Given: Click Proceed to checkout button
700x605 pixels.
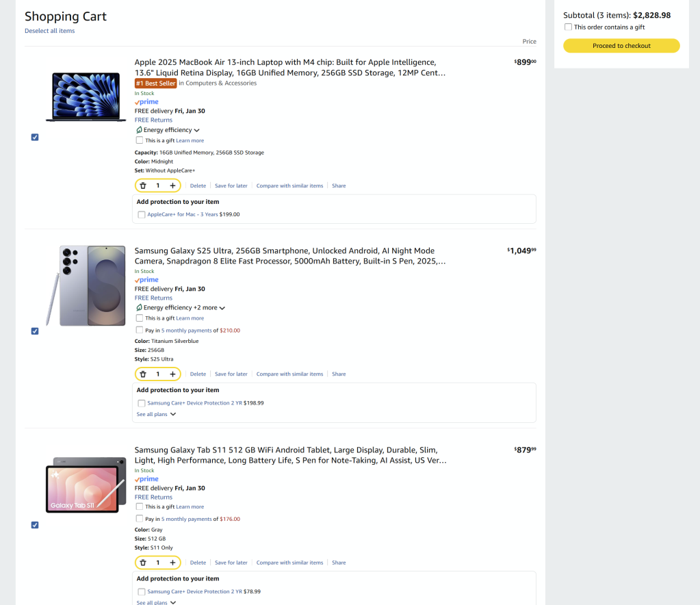Looking at the screenshot, I should tap(621, 46).
